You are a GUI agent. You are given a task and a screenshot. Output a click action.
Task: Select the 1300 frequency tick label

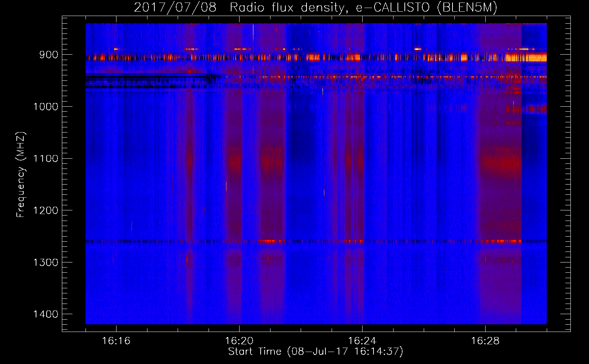[x=46, y=262]
